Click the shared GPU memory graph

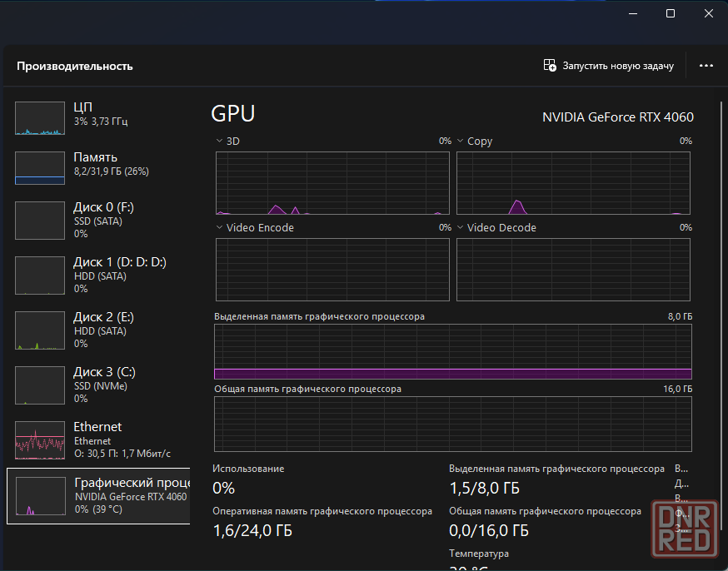point(453,425)
